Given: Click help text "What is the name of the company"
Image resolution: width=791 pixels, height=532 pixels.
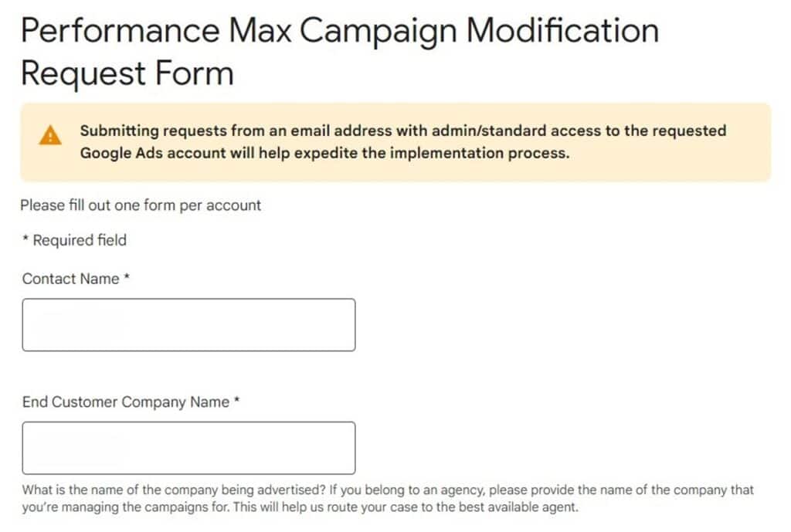Looking at the screenshot, I should point(174,490).
